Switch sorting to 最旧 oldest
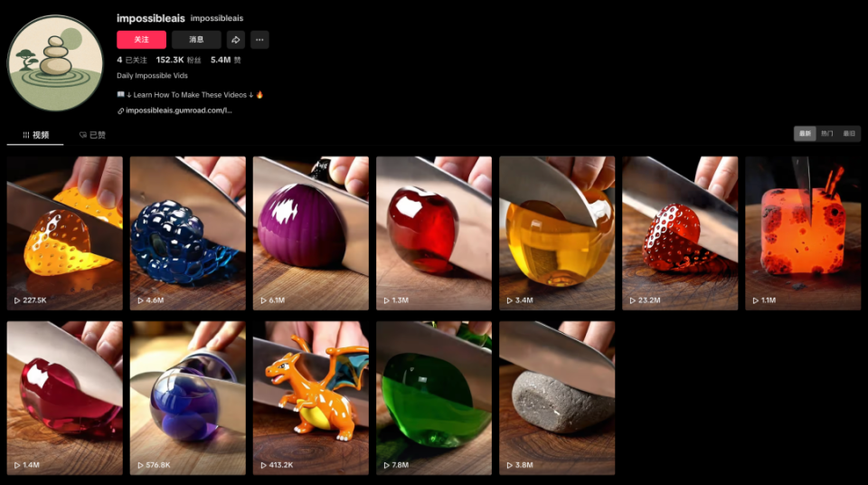 [x=849, y=134]
